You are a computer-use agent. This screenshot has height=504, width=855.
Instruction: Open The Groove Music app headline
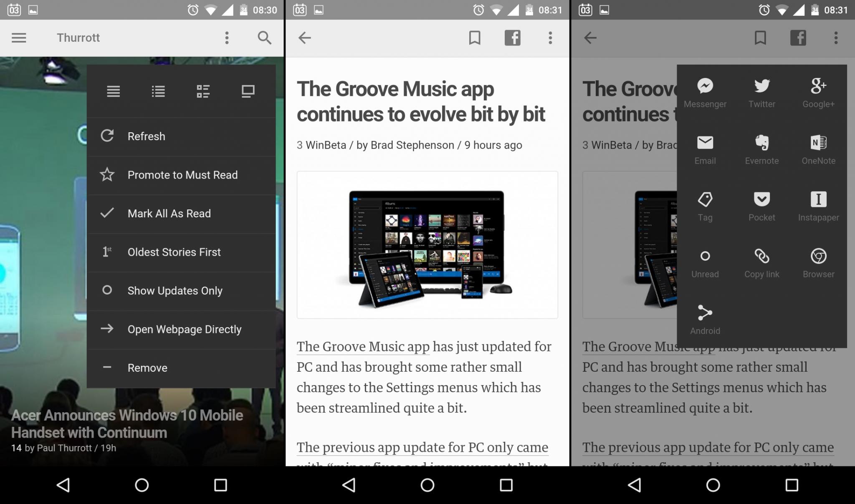pos(421,102)
